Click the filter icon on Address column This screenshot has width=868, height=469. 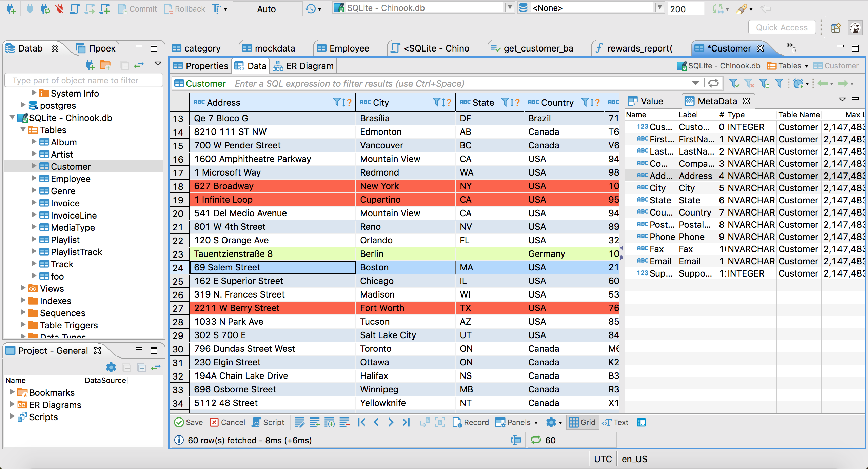point(335,103)
